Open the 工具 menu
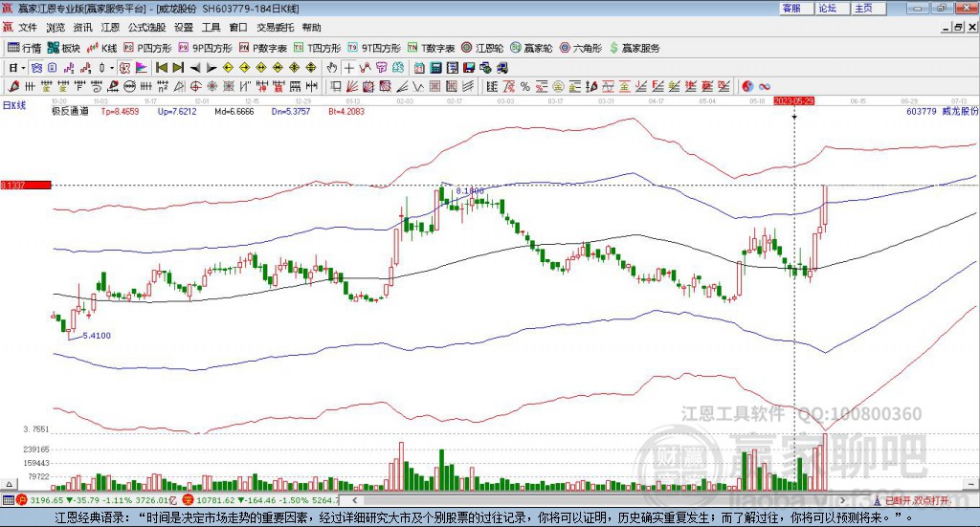Viewport: 980px width, 527px height. 212,28
